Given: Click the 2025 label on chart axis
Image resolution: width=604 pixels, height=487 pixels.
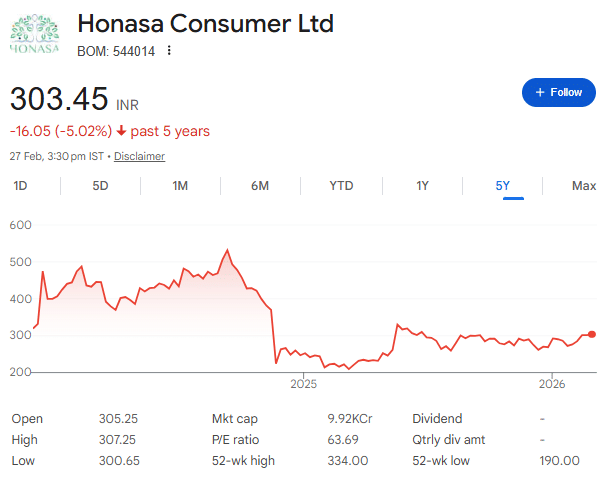Looking at the screenshot, I should click(303, 385).
